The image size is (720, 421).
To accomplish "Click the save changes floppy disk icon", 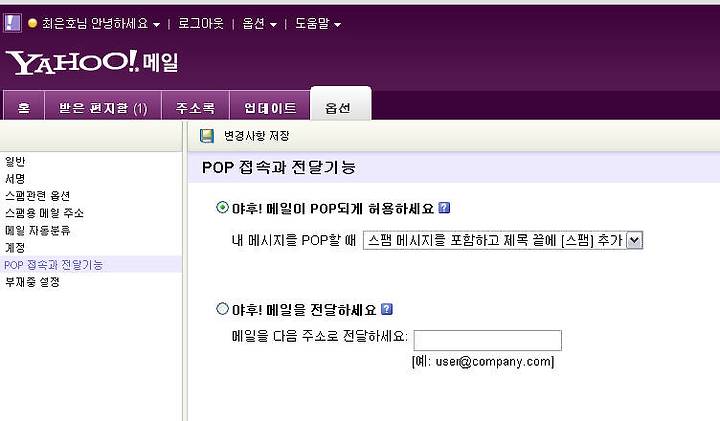I will coord(207,136).
